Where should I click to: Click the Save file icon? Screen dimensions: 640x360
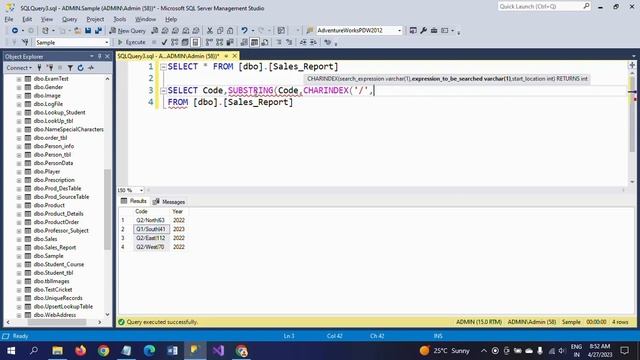pyautogui.click(x=88, y=31)
